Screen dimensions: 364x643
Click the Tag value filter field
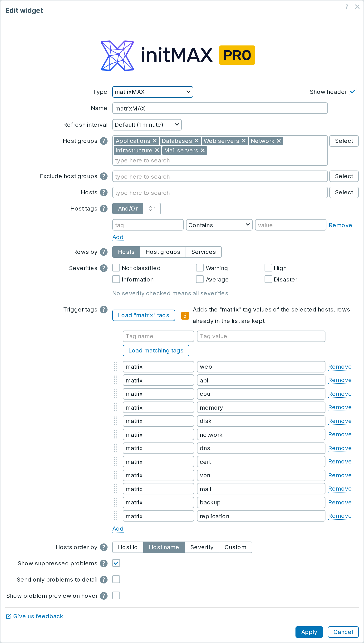tap(261, 336)
